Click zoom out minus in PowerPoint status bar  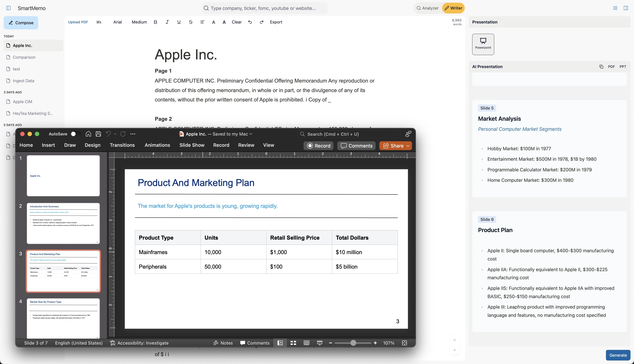[x=330, y=343]
